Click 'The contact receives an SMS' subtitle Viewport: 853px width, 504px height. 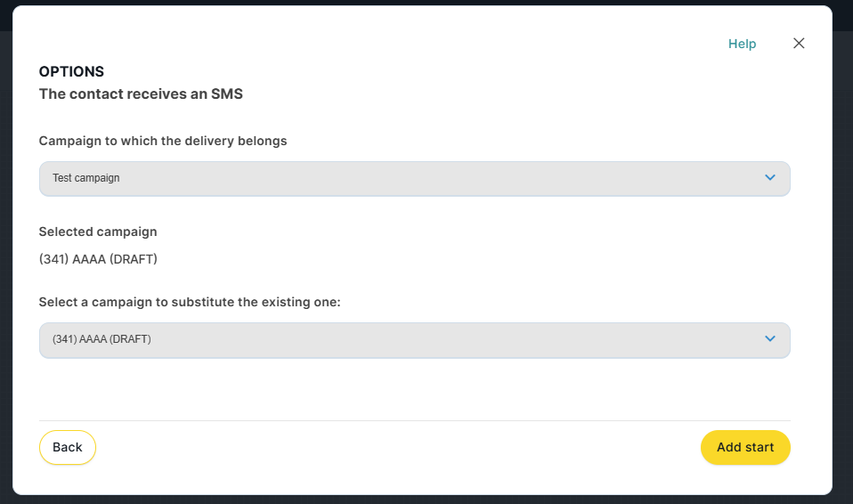click(141, 93)
